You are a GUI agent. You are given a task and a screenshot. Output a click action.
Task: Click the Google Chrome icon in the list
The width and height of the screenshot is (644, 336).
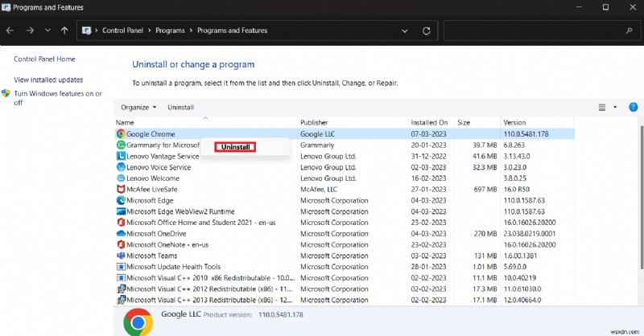point(121,133)
